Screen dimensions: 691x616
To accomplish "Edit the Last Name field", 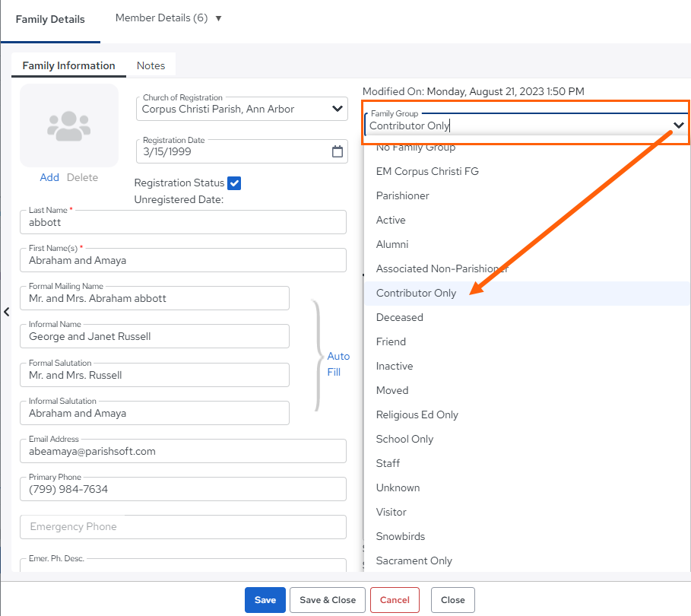I will point(183,222).
